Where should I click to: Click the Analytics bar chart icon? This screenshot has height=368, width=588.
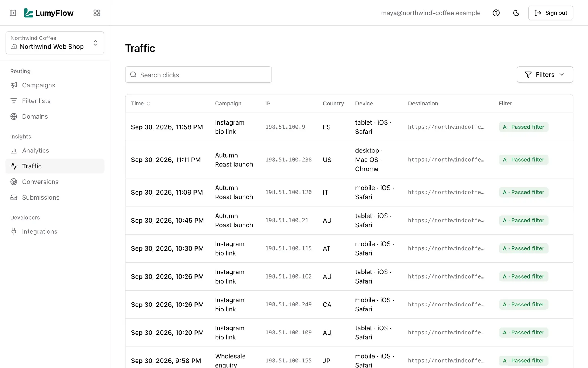coord(14,150)
